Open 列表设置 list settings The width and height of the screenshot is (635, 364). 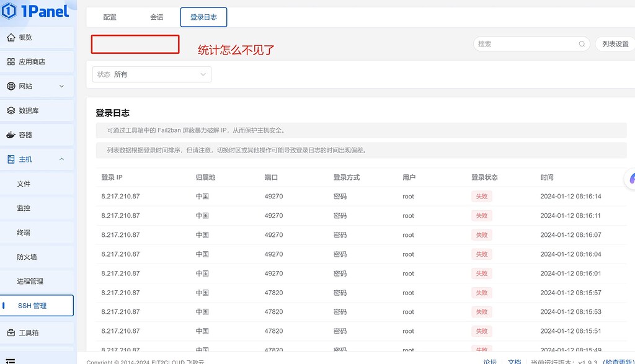615,44
